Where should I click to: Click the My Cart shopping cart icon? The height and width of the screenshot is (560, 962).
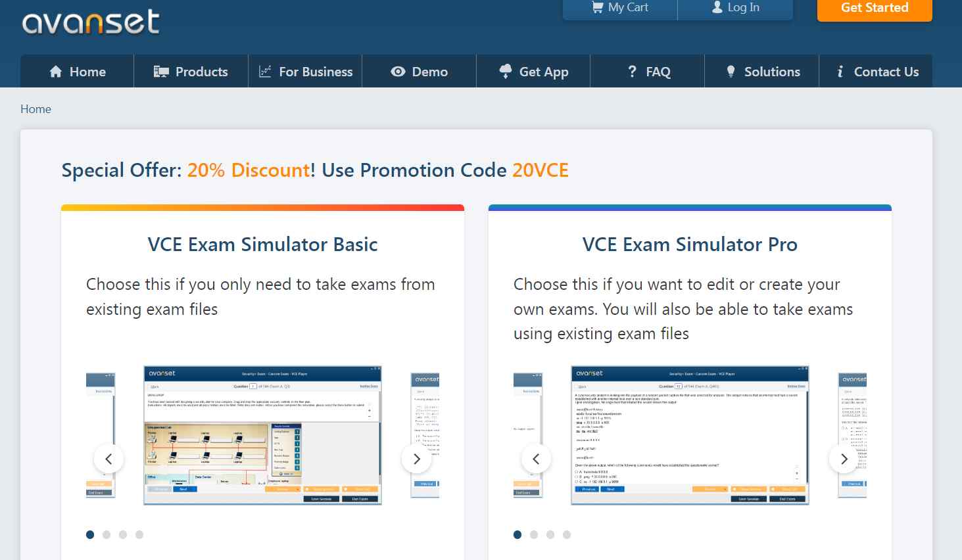click(597, 7)
